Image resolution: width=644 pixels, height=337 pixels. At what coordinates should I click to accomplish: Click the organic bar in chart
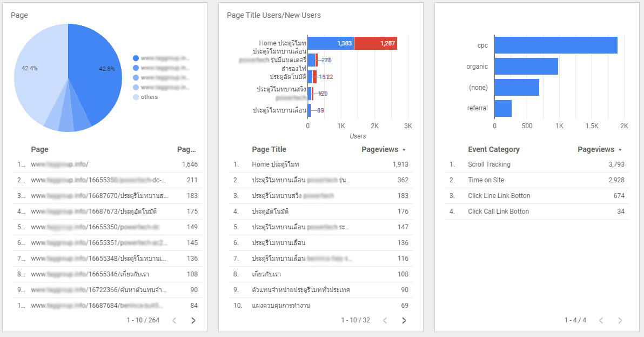[526, 66]
